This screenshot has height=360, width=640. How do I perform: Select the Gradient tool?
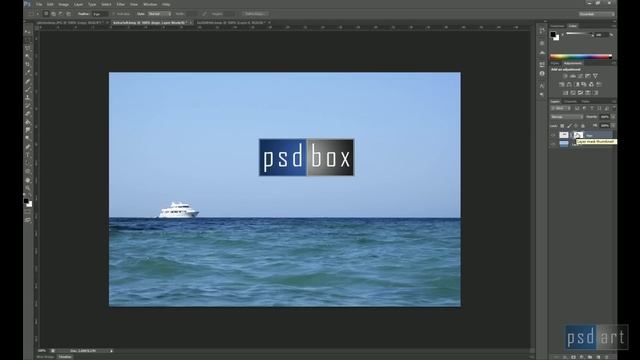pyautogui.click(x=28, y=122)
